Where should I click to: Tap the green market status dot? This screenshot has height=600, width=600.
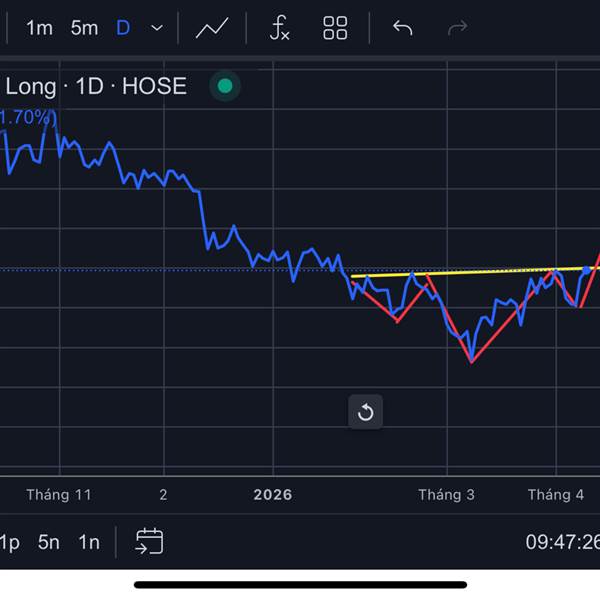[x=225, y=86]
